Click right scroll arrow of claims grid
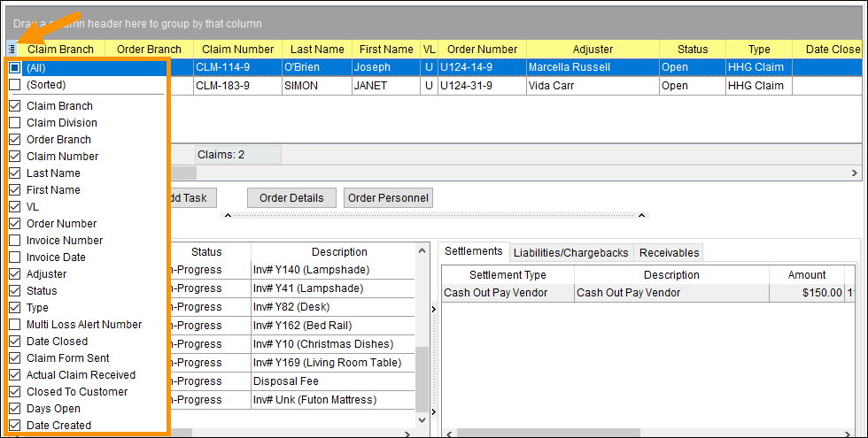 click(x=854, y=173)
